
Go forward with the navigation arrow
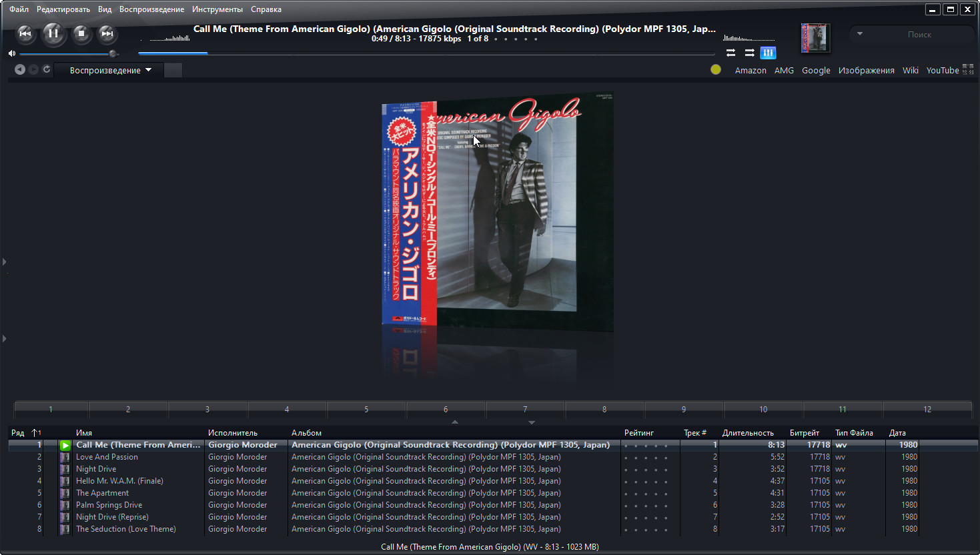pyautogui.click(x=33, y=69)
